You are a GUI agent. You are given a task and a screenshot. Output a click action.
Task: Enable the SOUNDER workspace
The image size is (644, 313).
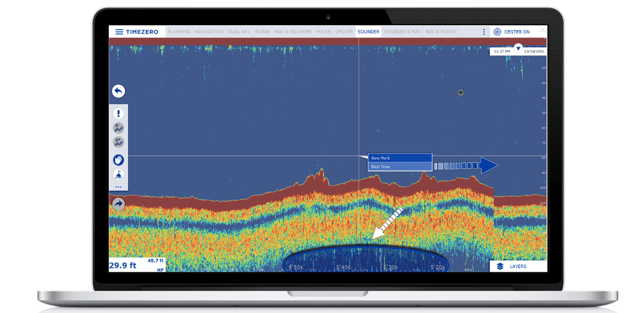point(368,31)
